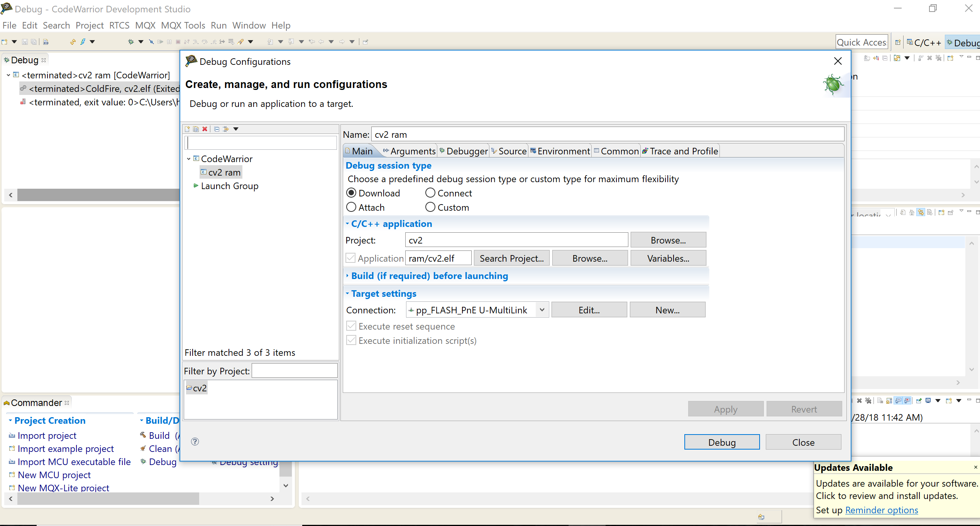Image resolution: width=980 pixels, height=526 pixels.
Task: Open the Reminder options link
Action: click(x=881, y=510)
